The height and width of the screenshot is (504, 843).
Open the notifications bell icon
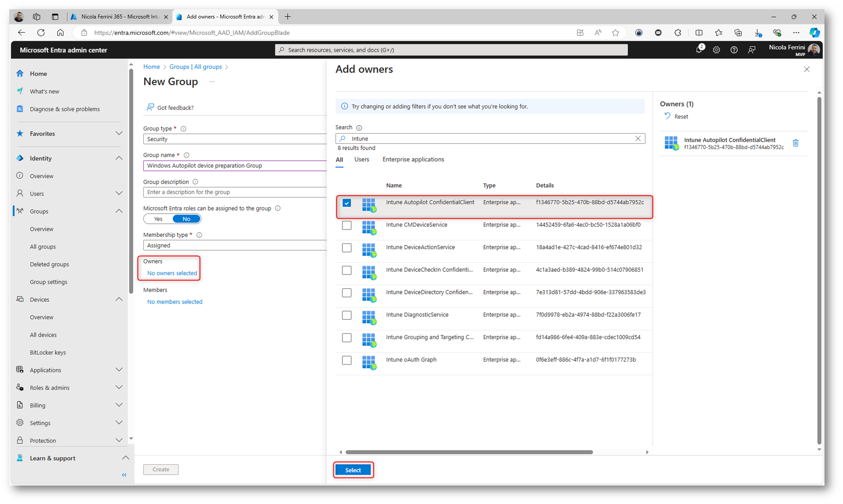pos(698,50)
